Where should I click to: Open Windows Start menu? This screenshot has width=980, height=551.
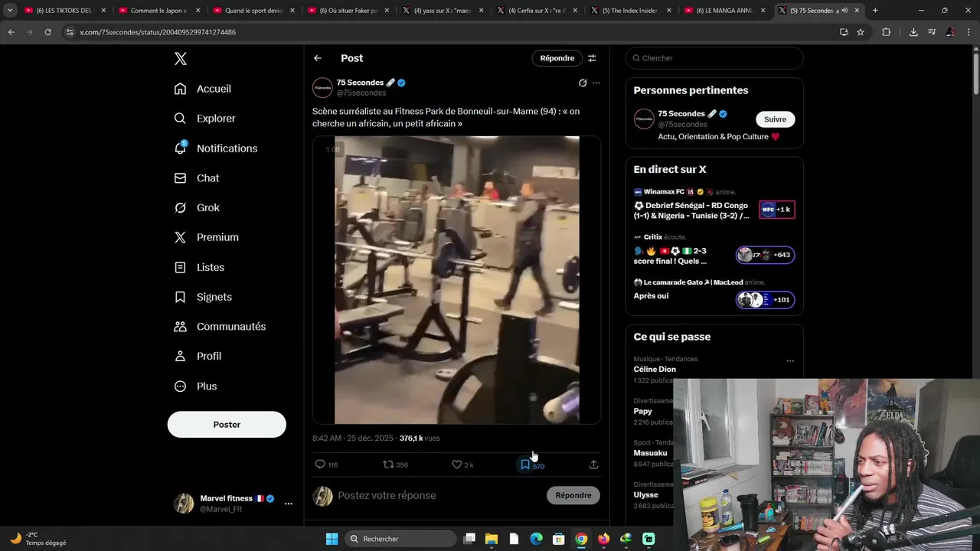[x=332, y=539]
